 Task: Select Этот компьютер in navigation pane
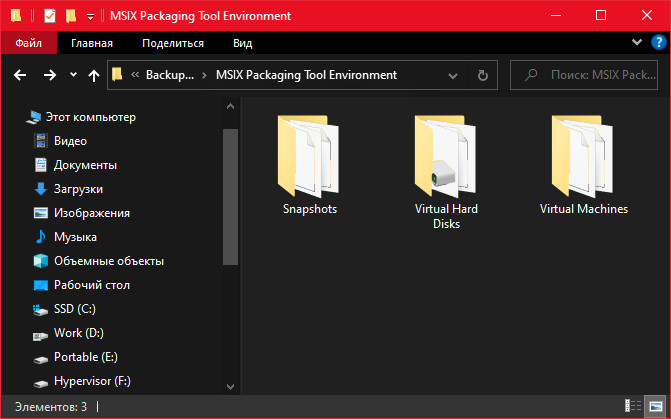(91, 117)
